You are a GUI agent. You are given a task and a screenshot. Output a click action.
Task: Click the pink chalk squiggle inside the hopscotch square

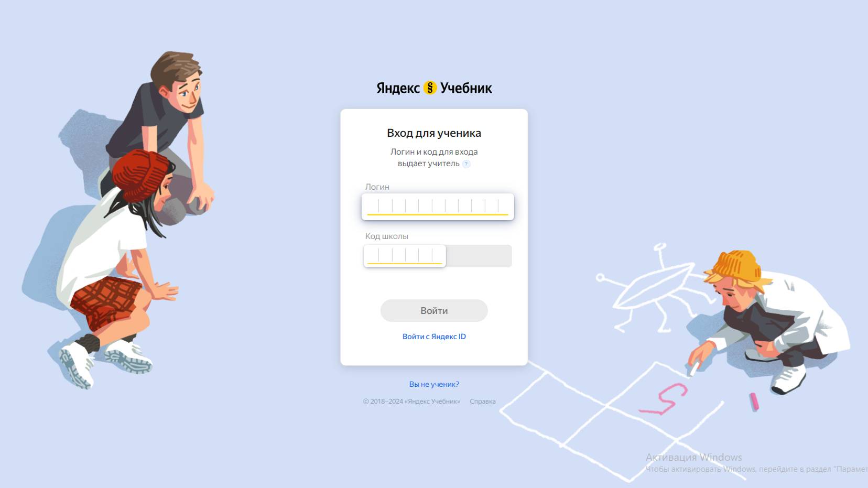point(664,398)
